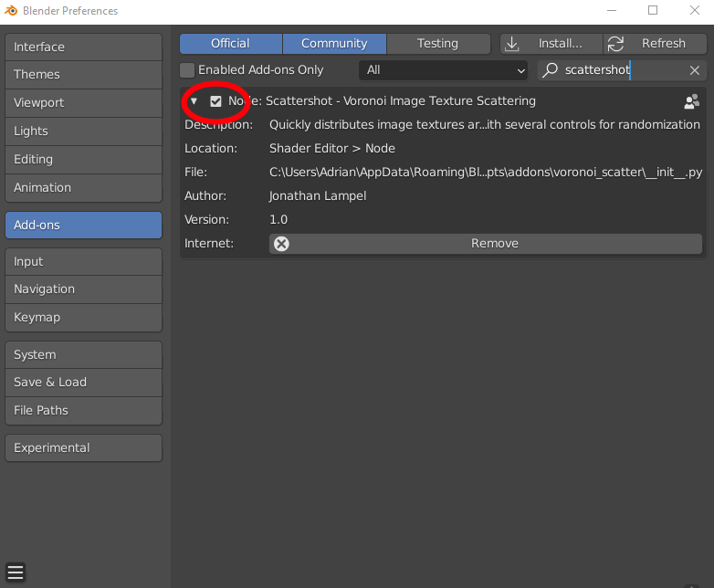The height and width of the screenshot is (588, 714).
Task: Open Input preferences
Action: coord(83,262)
